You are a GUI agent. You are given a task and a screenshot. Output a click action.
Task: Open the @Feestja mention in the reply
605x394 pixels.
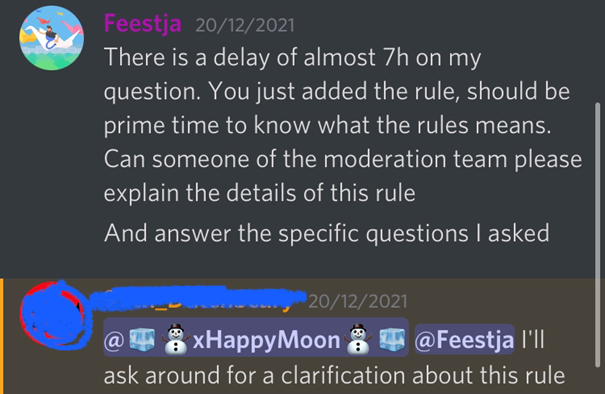(x=464, y=340)
